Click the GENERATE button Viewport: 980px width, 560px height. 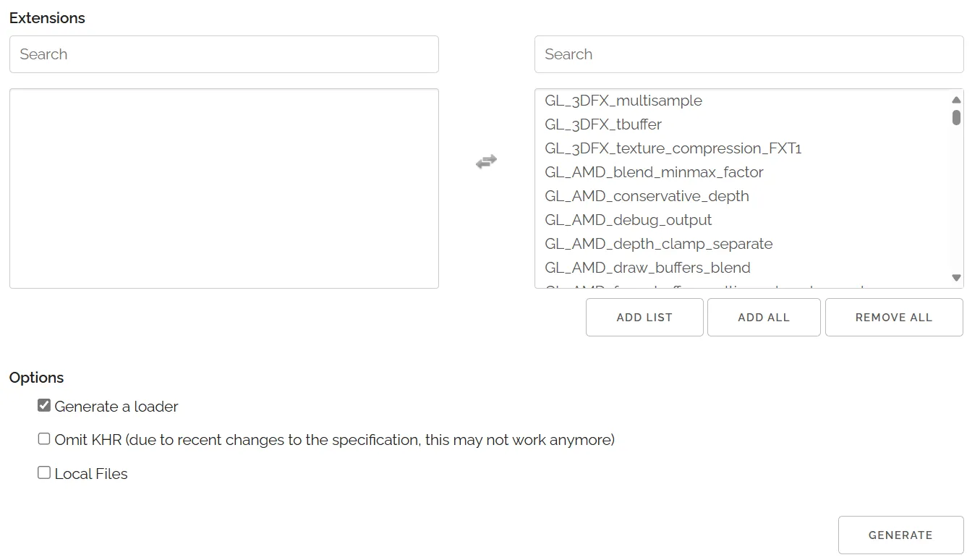[900, 535]
